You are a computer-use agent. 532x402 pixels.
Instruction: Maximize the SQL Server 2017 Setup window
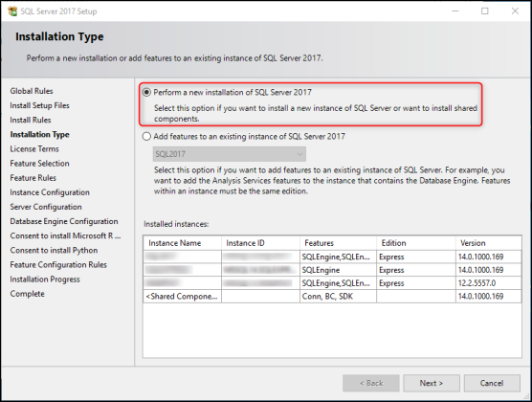pos(485,11)
